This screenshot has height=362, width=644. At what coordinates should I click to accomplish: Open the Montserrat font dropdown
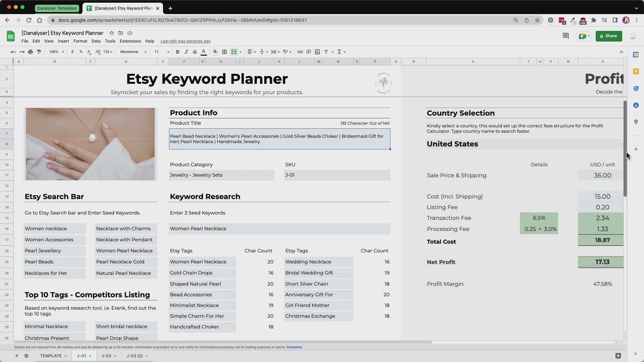click(133, 52)
